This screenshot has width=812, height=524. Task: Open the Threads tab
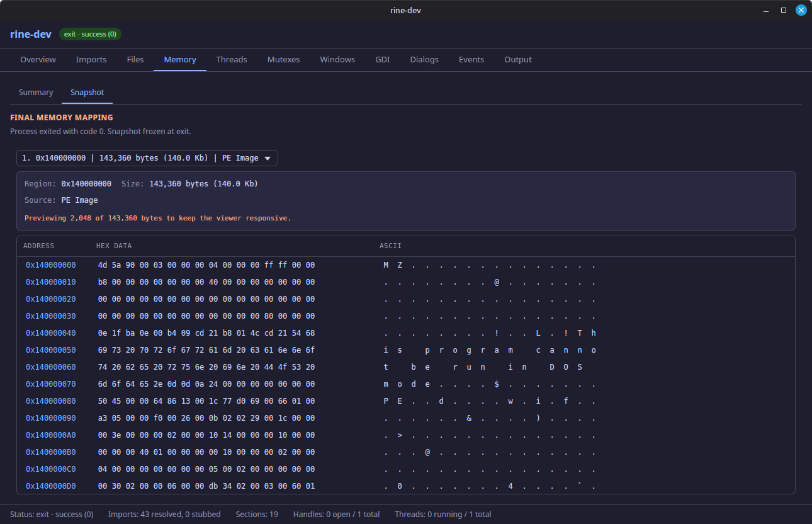[231, 59]
